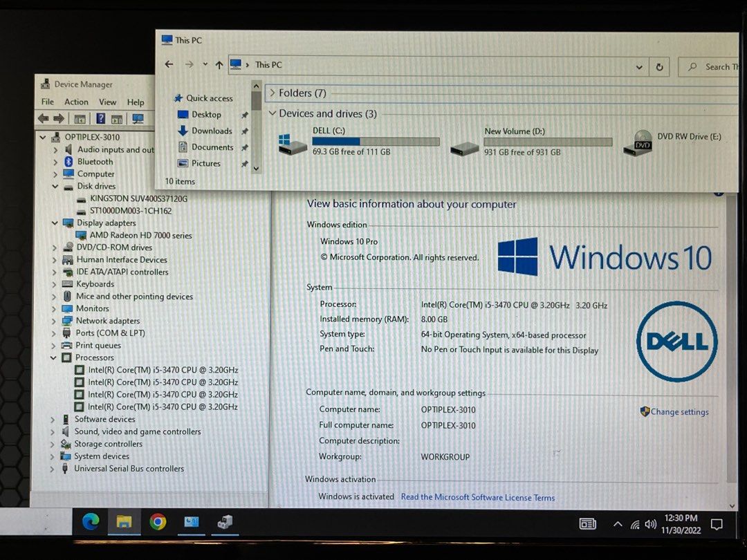Click the Help icon in Device Manager toolbar
747x560 pixels.
coord(102,118)
